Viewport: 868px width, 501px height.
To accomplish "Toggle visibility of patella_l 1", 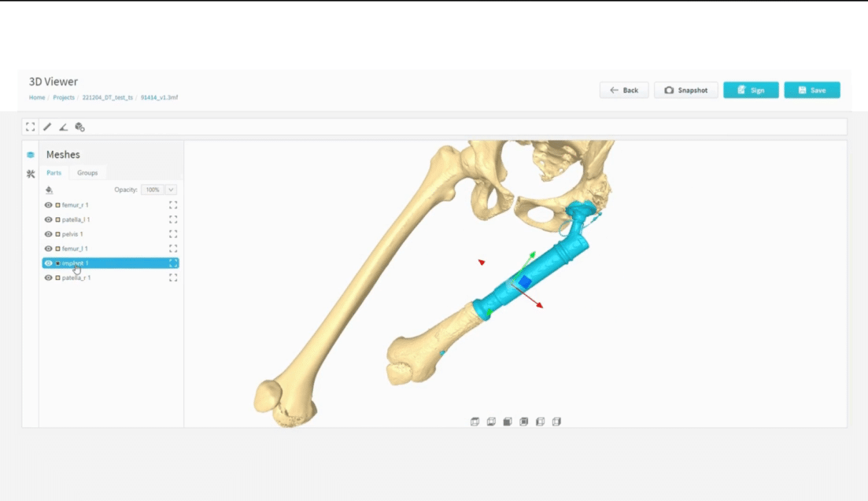I will click(x=48, y=219).
